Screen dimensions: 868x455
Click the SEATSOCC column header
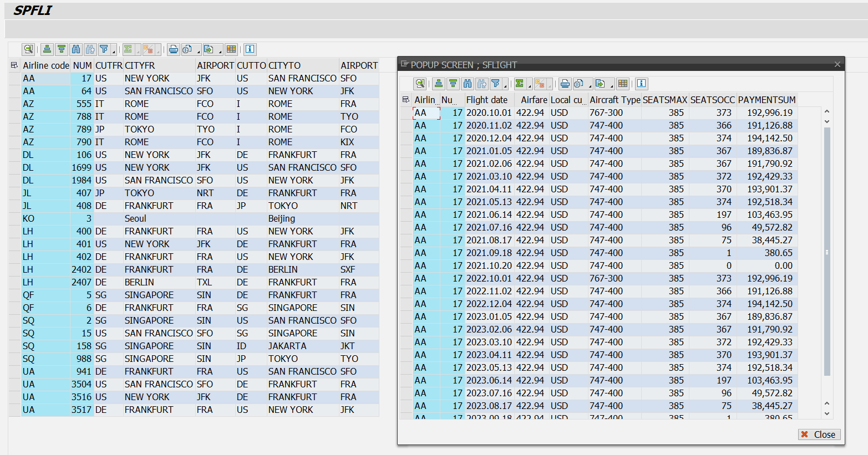pos(712,100)
